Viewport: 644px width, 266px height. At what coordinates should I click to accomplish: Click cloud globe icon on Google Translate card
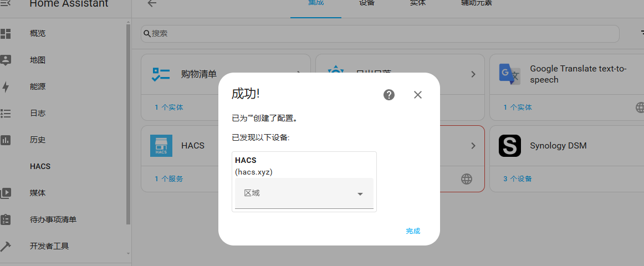point(640,108)
